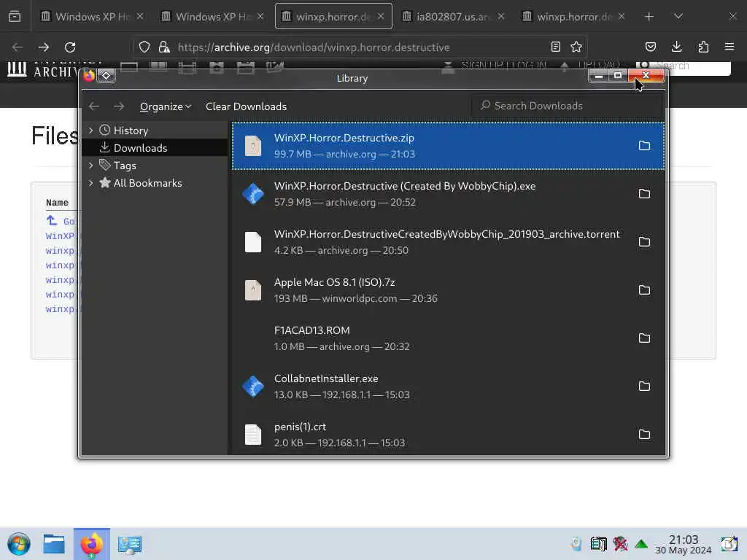Open folder for WinXP.Horror.Destructive.zip
Screen dimensions: 747x560
(644, 146)
